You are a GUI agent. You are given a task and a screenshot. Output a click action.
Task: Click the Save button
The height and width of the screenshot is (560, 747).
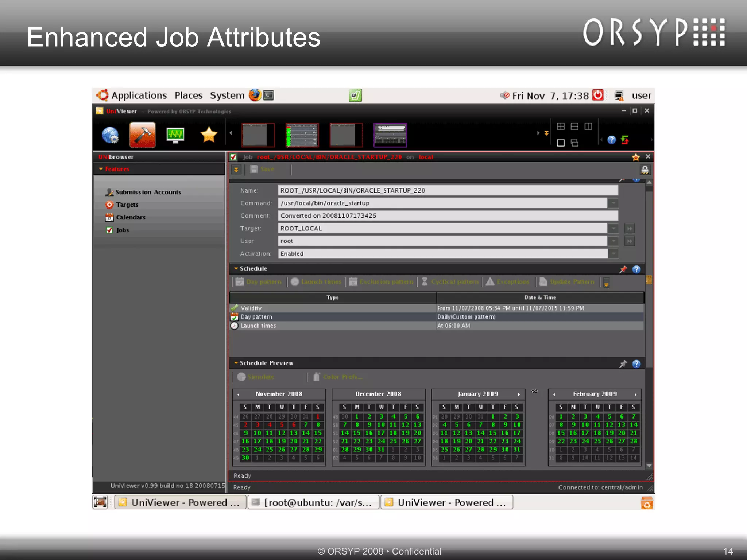(262, 169)
